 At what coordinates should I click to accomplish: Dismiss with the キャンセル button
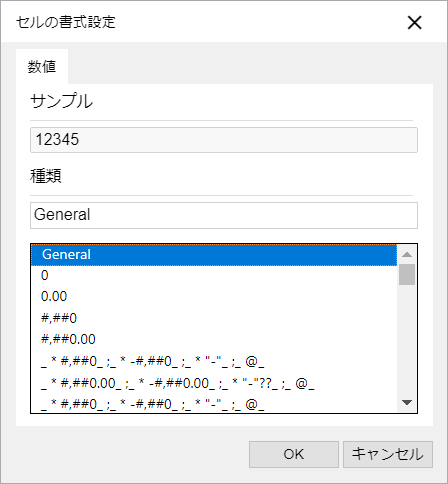(388, 454)
